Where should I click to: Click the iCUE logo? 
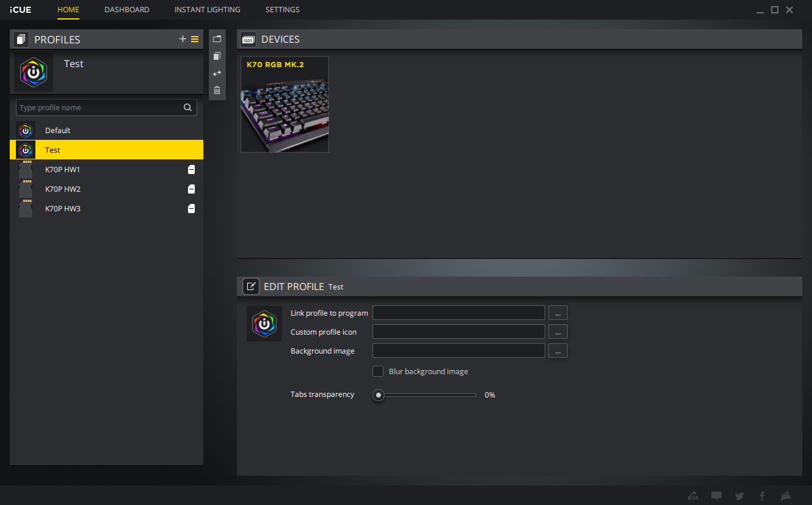[x=20, y=10]
